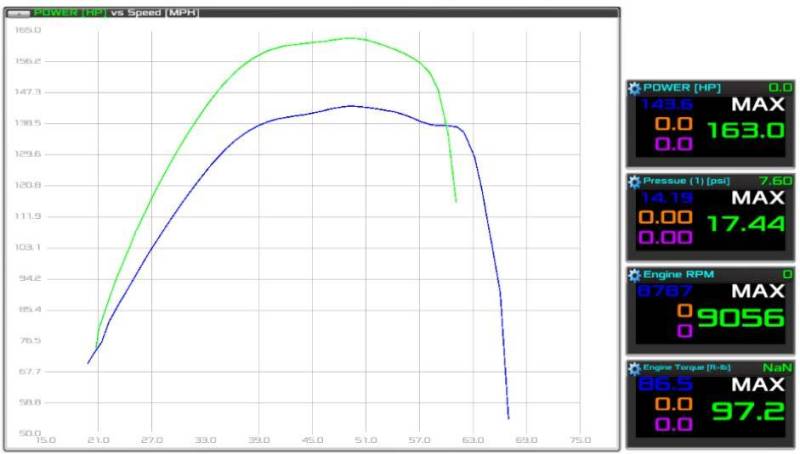
Task: Click the Speed [MPH] title label
Action: pos(167,13)
